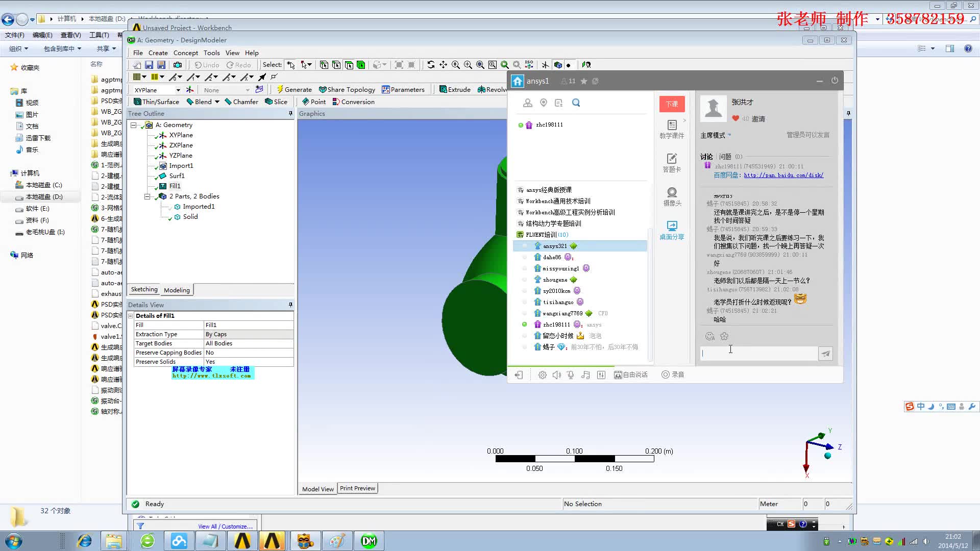Collapse A: Geometry tree root
The width and height of the screenshot is (980, 551).
133,125
